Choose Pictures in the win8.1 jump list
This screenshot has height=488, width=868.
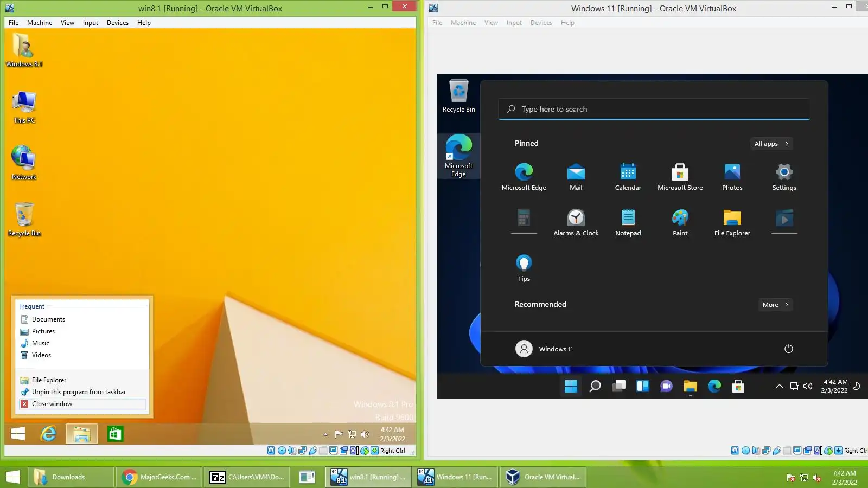[x=81, y=331]
